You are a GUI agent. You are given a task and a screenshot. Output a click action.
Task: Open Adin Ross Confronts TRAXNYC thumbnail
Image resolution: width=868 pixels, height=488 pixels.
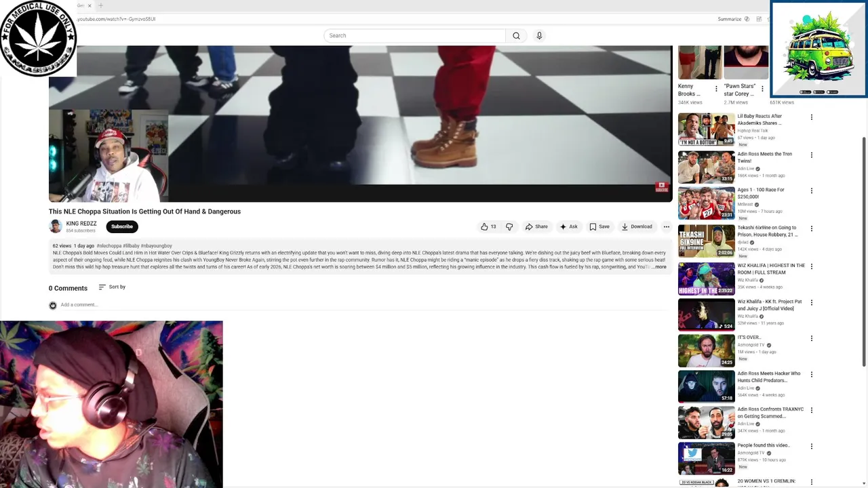tap(706, 422)
